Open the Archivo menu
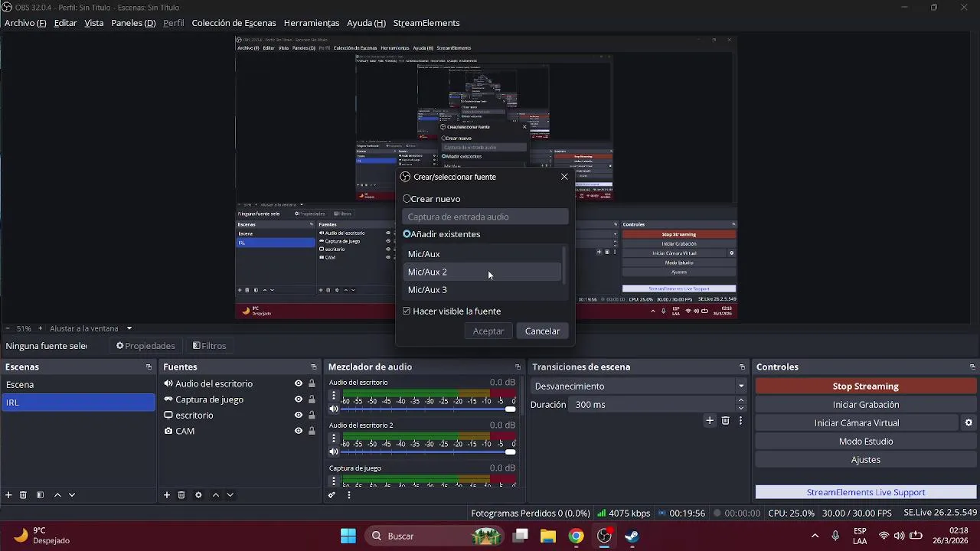Viewport: 980px width, 551px height. click(x=25, y=23)
